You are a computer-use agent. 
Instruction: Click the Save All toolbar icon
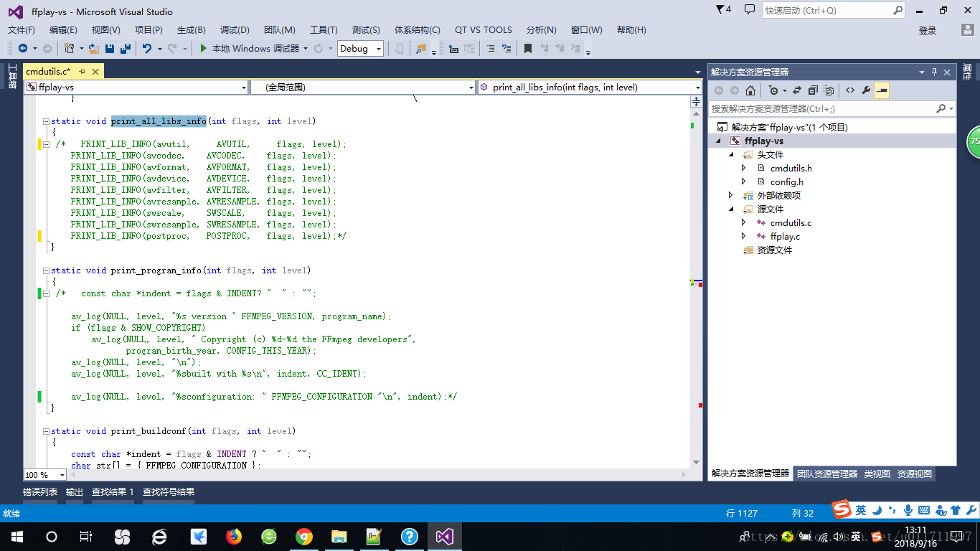(125, 48)
